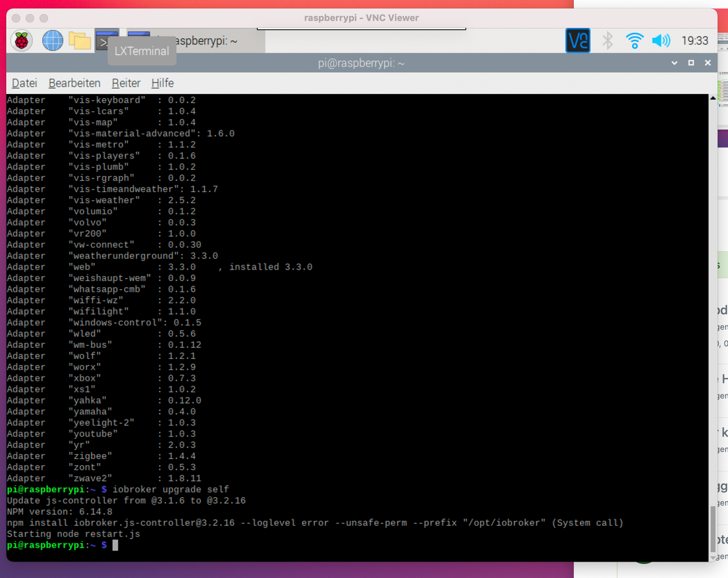728x578 pixels.
Task: Click the "vis-timeandweather" adapter row
Action: [112, 189]
